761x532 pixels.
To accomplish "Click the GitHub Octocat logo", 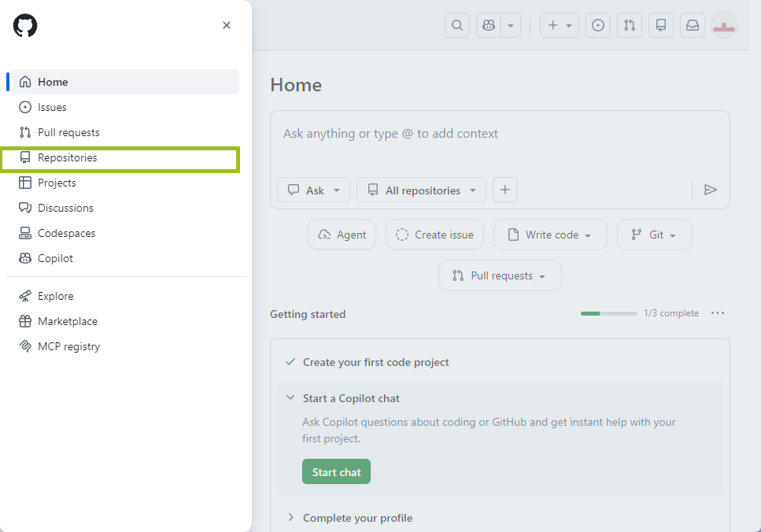I will click(x=25, y=25).
